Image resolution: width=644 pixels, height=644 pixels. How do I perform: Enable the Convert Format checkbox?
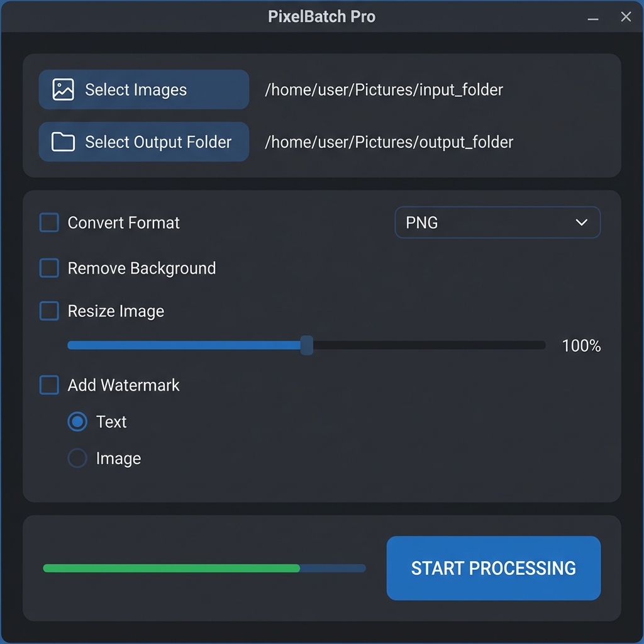tap(49, 223)
